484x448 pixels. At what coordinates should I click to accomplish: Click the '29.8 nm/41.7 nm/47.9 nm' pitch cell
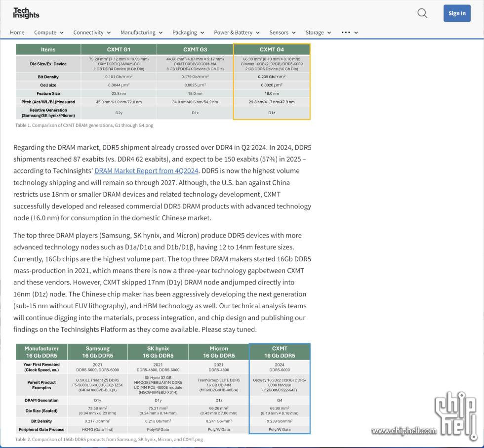[x=272, y=102]
